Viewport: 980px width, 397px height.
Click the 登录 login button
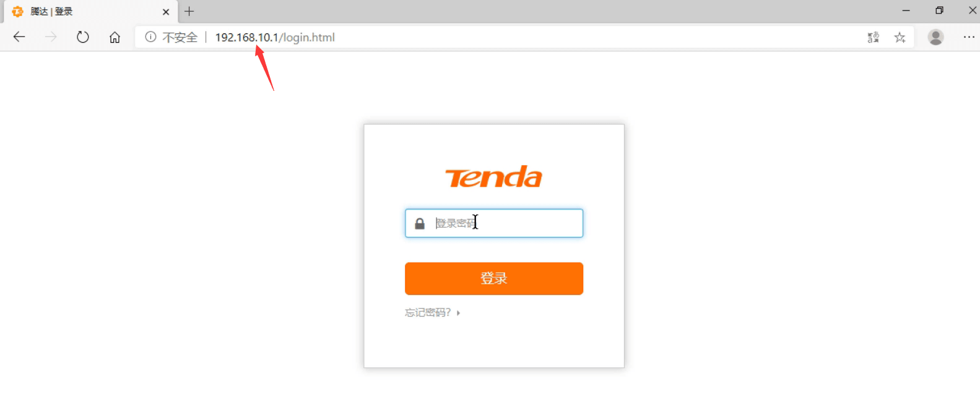click(494, 278)
